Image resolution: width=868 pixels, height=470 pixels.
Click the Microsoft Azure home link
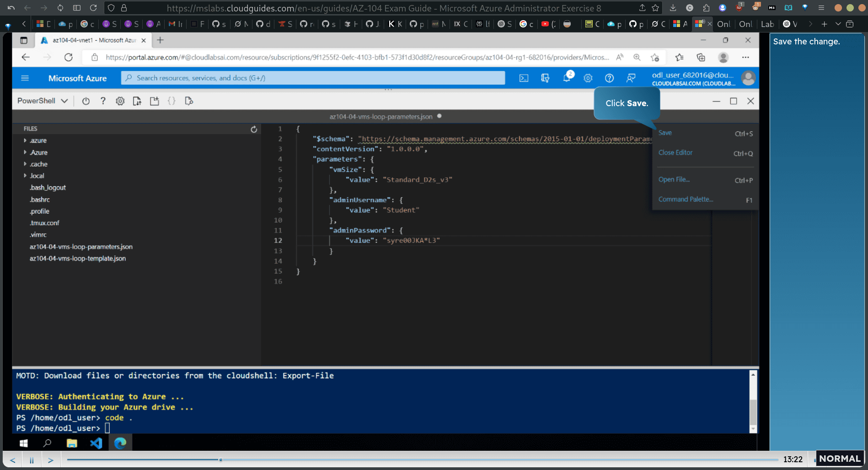(77, 78)
